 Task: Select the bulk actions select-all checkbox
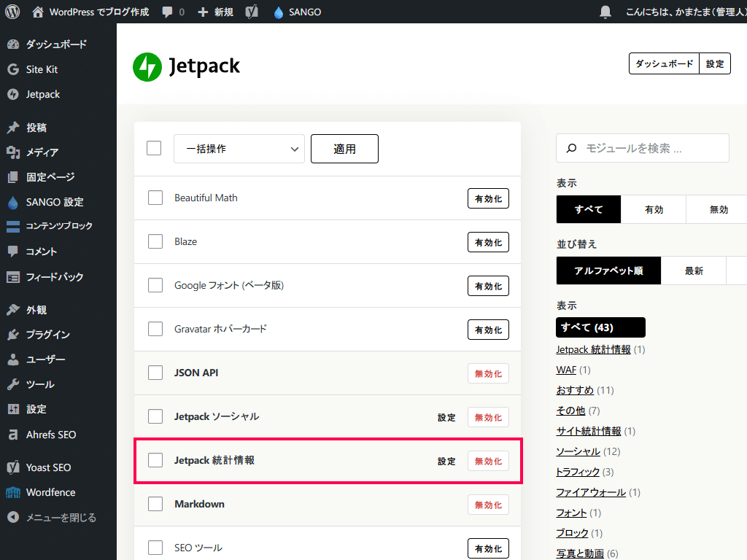point(154,148)
